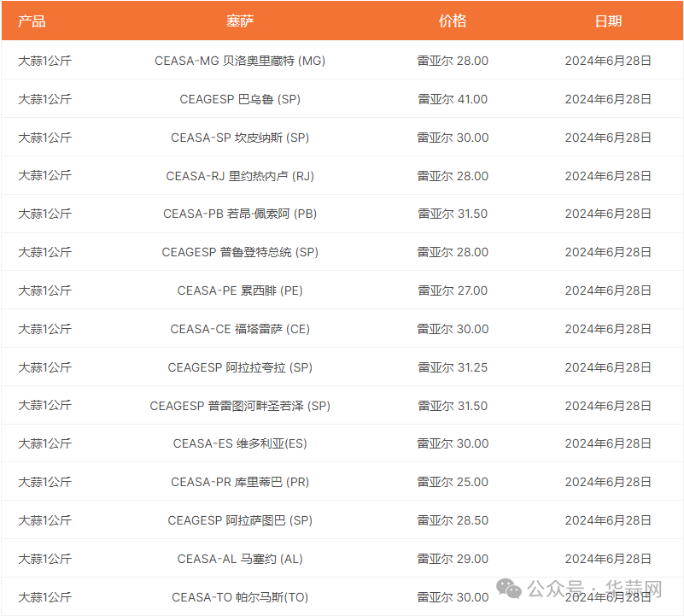684x616 pixels.
Task: Click the price 雷亚尔 28.50
Action: [453, 520]
